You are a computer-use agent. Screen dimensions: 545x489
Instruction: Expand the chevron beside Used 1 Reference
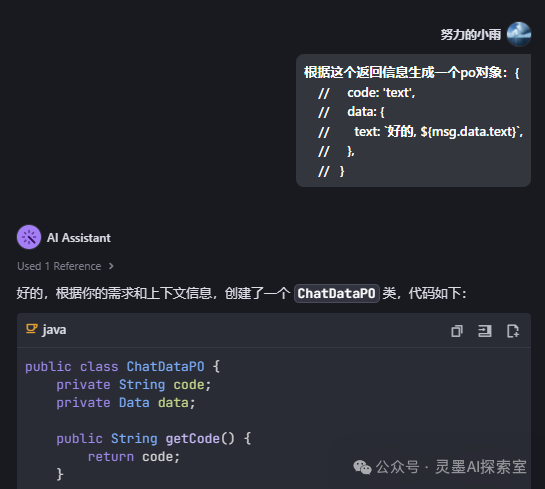111,266
